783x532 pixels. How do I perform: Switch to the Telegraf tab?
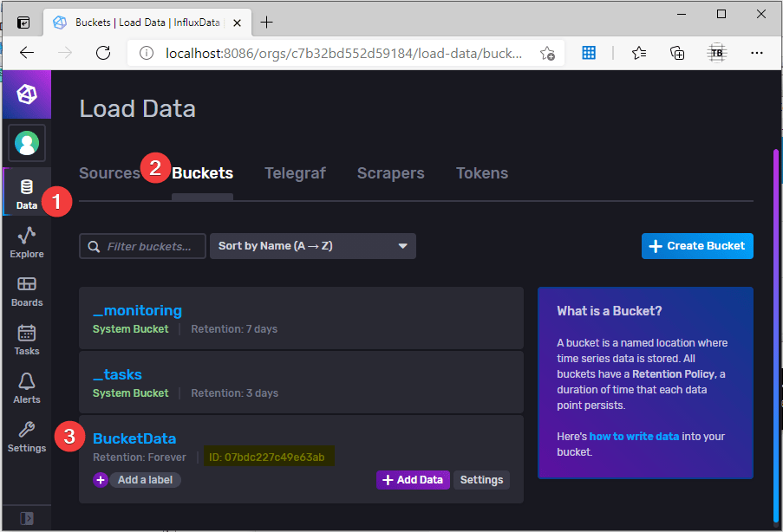(x=295, y=173)
